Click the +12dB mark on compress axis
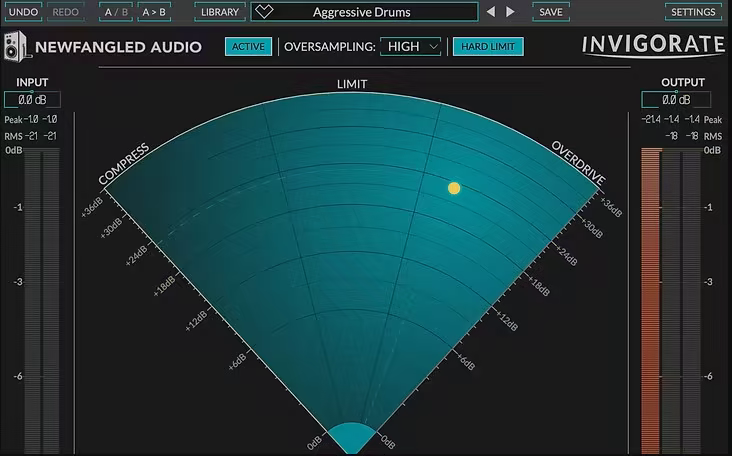Image resolution: width=732 pixels, height=456 pixels. [196, 321]
